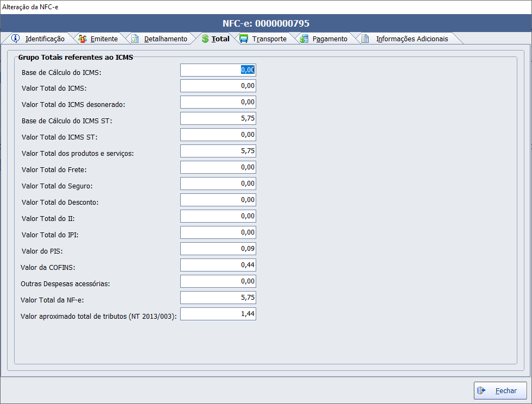The height and width of the screenshot is (404, 532).
Task: Click the Valor aproximado total de tributos field
Action: [x=218, y=314]
